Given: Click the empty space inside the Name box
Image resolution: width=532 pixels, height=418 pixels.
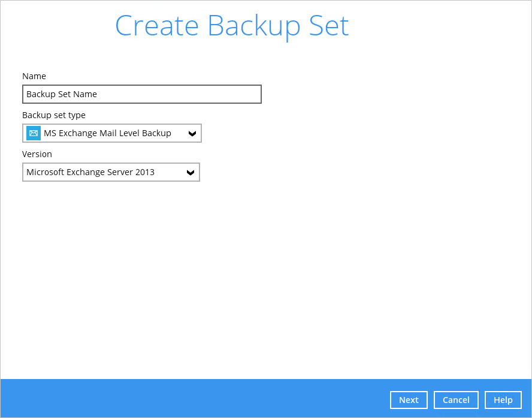Looking at the screenshot, I should coord(179,94).
